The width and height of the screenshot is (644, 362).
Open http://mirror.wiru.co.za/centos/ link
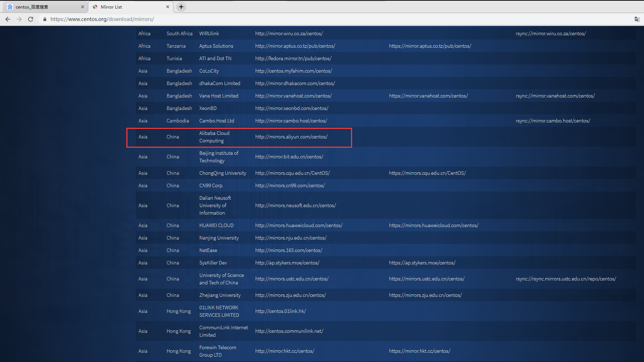pos(289,33)
